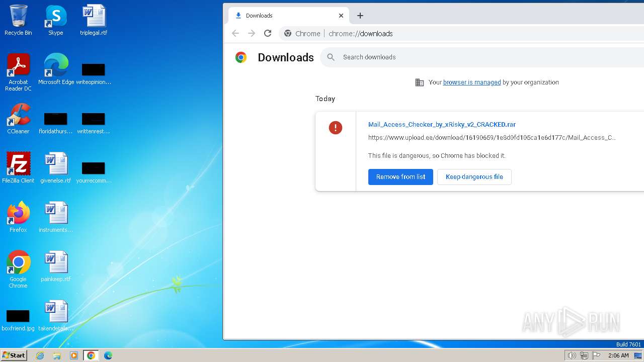Screen dimensions: 644x362
Task: Open the Microsoft Edge desktop shortcut
Action: pos(56,69)
